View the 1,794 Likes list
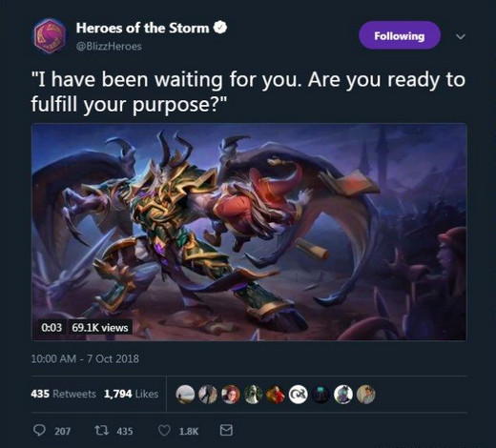Image resolution: width=496 pixels, height=448 pixels. click(x=131, y=394)
